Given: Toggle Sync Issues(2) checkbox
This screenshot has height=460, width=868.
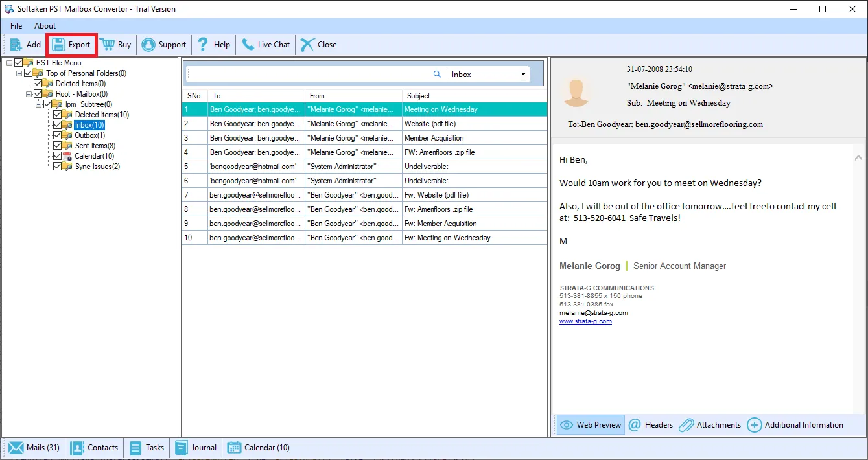Looking at the screenshot, I should [x=57, y=167].
